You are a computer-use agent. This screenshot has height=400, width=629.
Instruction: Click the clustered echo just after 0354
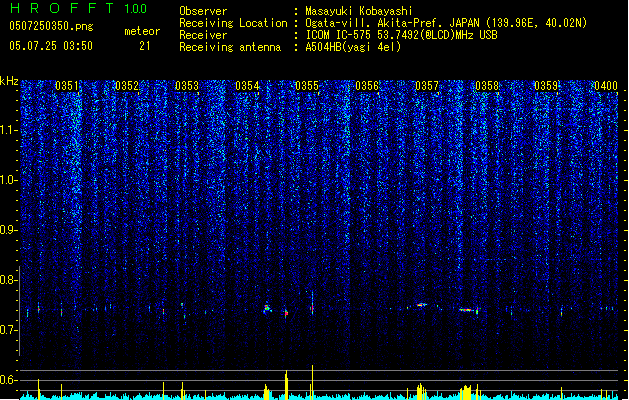point(267,308)
